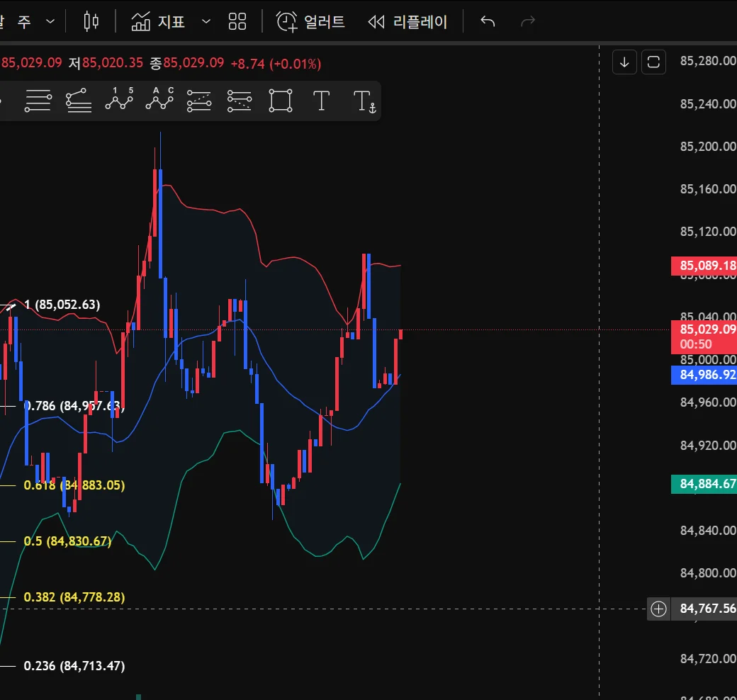The image size is (737, 700).
Task: Select the Elliott correction wave A-C tool
Action: click(160, 100)
